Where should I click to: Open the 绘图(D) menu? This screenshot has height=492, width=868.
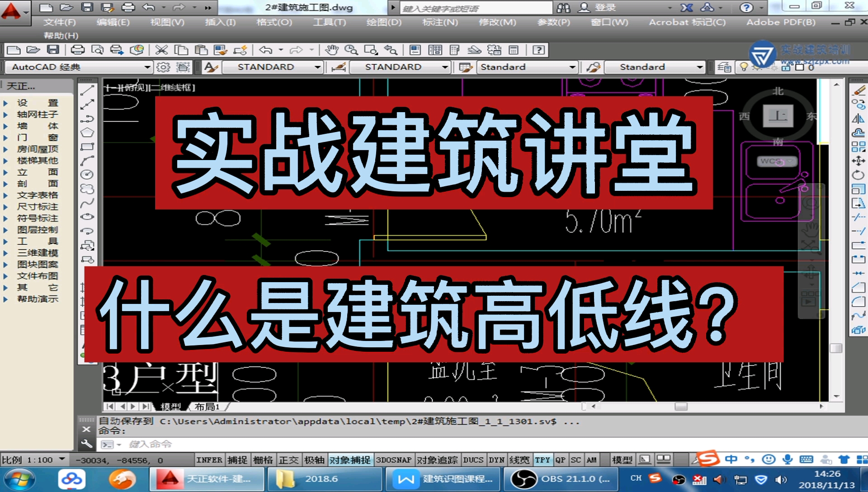coord(383,22)
